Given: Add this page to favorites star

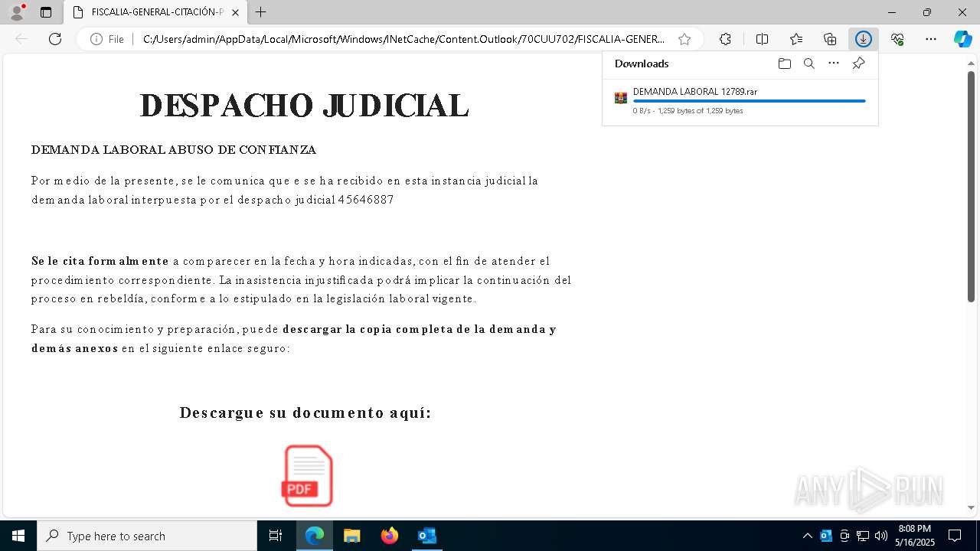Looking at the screenshot, I should 684,39.
